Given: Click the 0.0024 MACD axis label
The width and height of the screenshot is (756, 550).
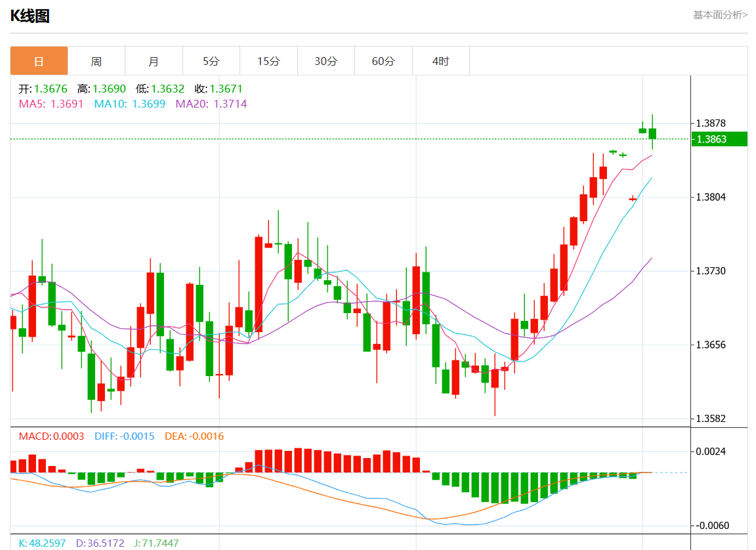Looking at the screenshot, I should coord(711,452).
